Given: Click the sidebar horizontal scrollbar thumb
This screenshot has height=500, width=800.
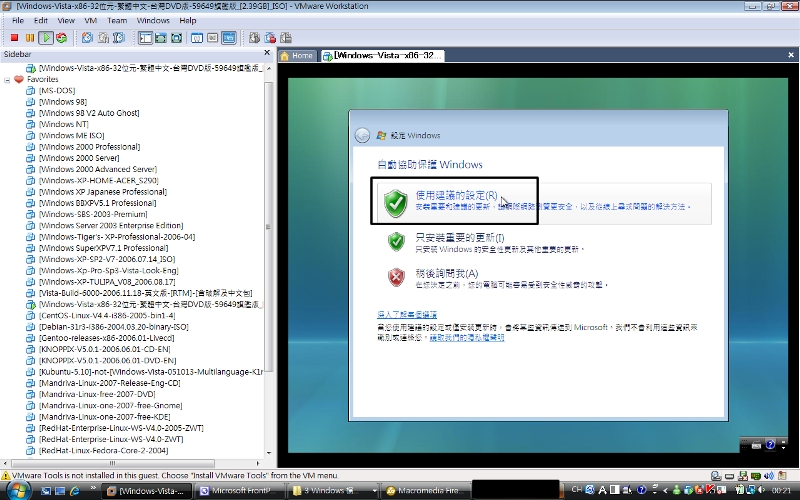Looking at the screenshot, I should (112, 463).
